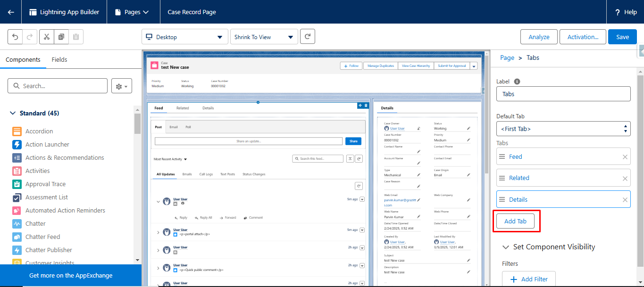
Task: Remove the Related tab with X
Action: 625,178
